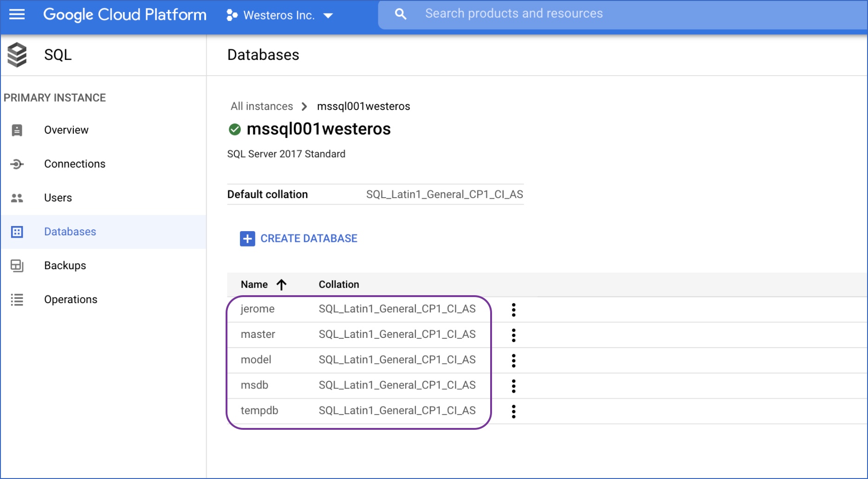Open the Overview menu item
The width and height of the screenshot is (868, 479).
click(x=104, y=130)
